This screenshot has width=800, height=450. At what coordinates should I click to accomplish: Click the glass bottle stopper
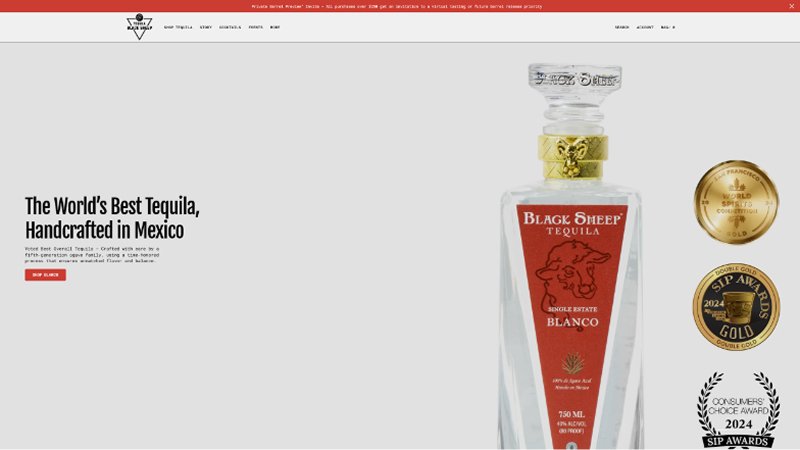point(574,90)
